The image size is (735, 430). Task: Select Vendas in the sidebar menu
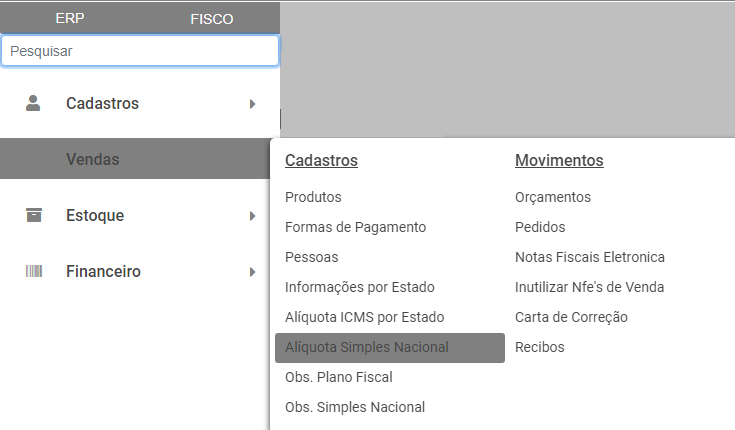[x=93, y=159]
